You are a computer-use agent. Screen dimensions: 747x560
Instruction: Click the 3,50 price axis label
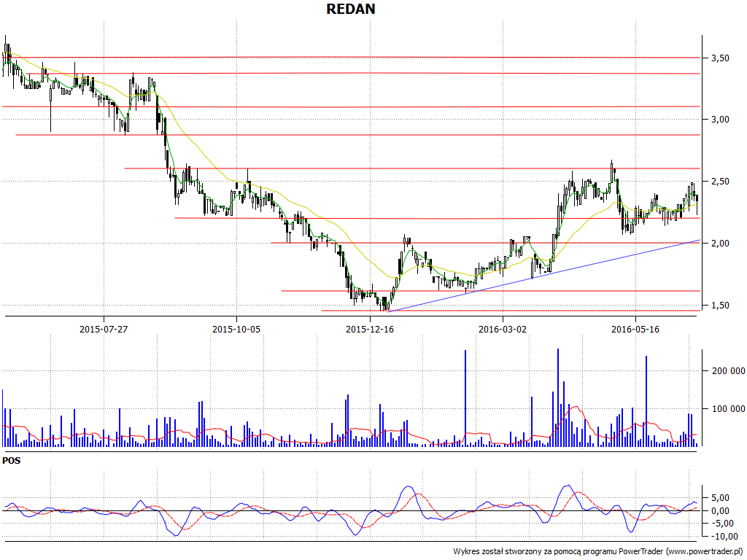click(x=720, y=58)
